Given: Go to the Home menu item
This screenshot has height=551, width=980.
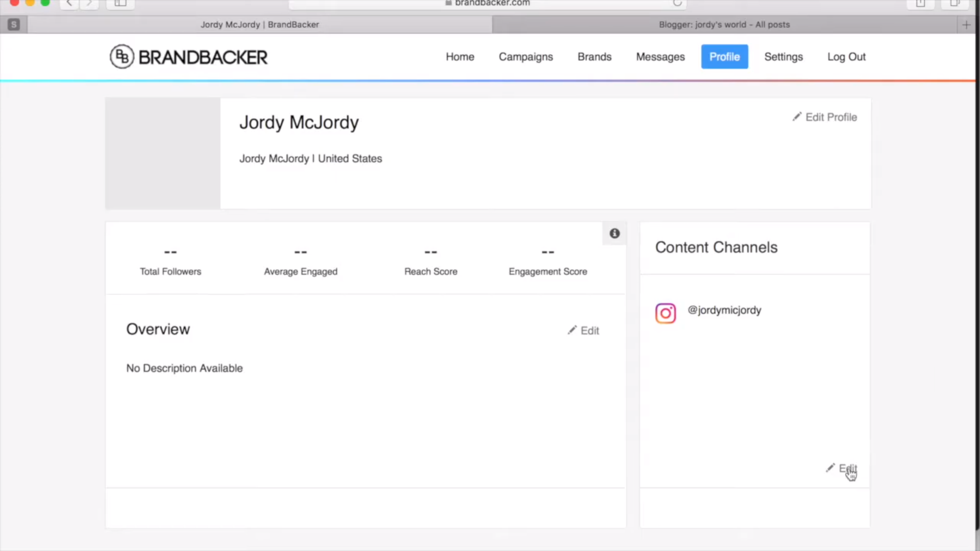Looking at the screenshot, I should coord(460,57).
